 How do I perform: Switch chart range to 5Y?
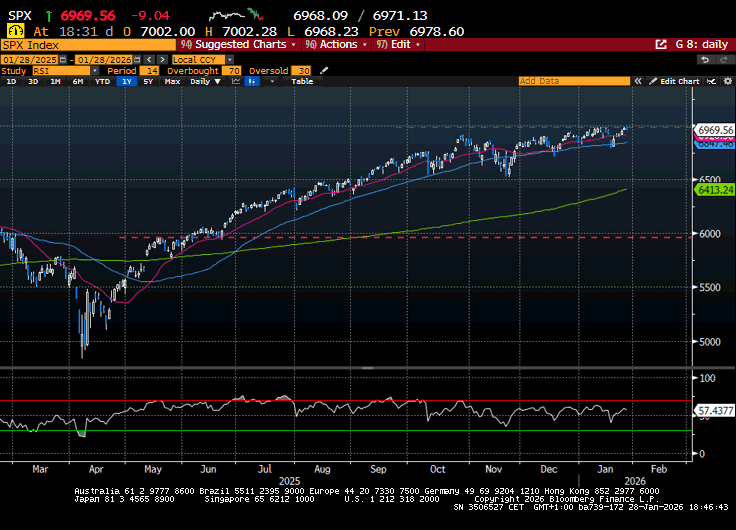[x=148, y=82]
